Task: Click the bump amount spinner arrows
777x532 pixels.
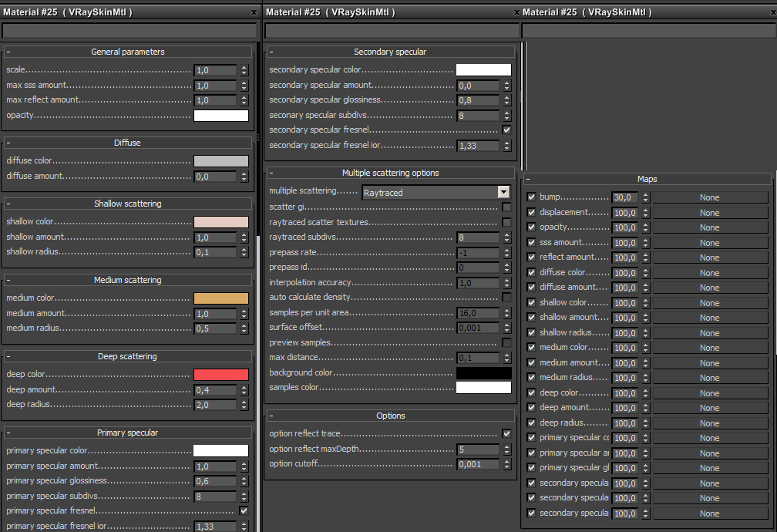Action: coord(645,197)
